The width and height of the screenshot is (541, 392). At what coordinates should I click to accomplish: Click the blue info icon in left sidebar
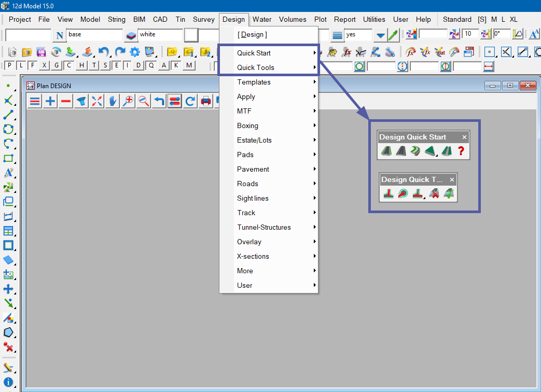(8, 382)
